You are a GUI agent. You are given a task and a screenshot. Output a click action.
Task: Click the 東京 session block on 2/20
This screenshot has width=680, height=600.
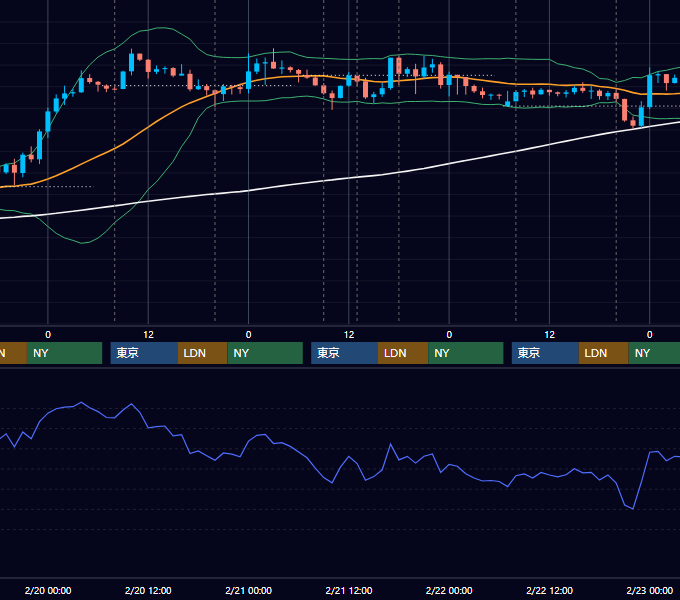[144, 353]
